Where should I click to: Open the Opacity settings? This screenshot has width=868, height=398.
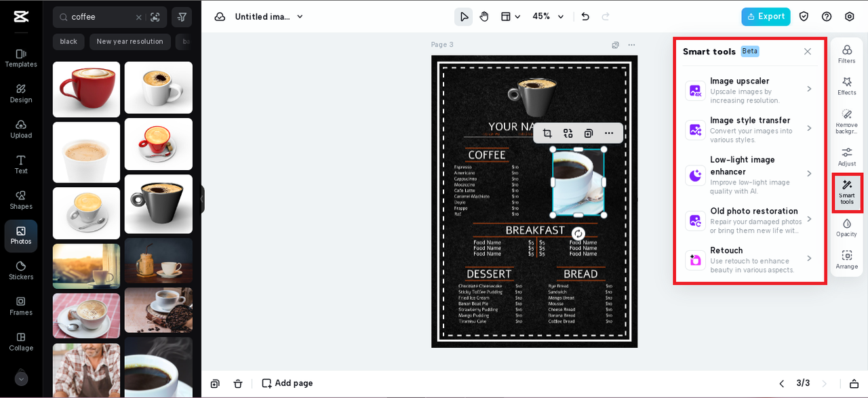(846, 228)
